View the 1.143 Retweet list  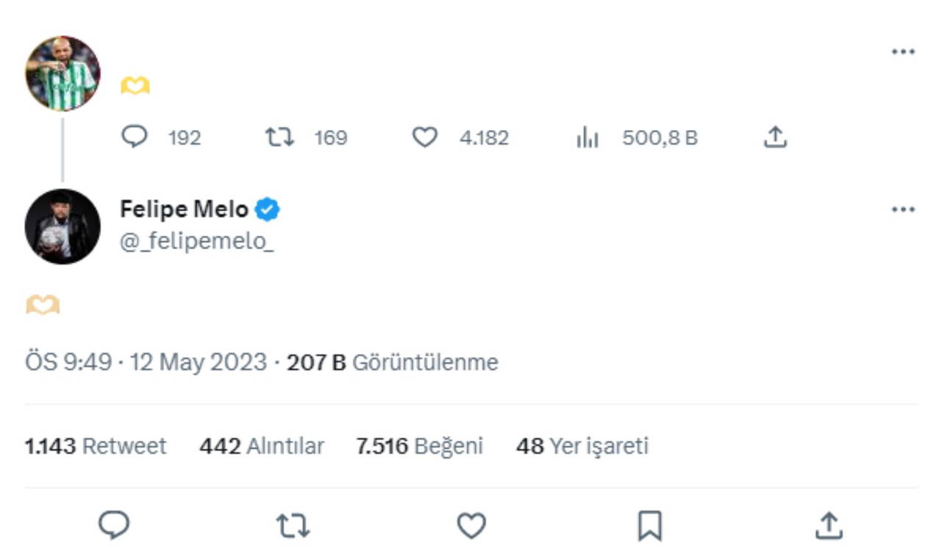coord(96,446)
